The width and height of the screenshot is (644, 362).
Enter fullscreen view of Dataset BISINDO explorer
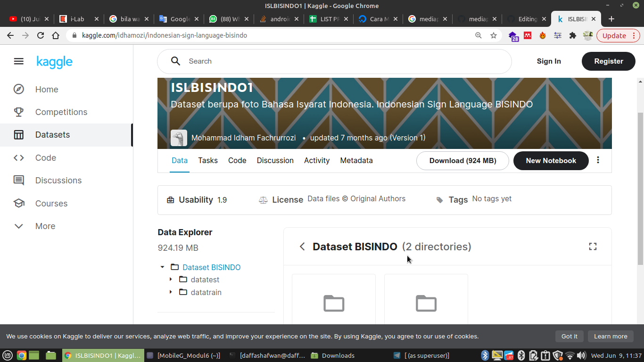tap(593, 246)
